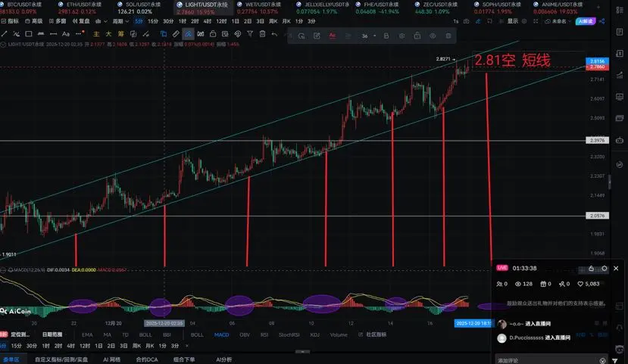This screenshot has height=364, width=628.
Task: Close the live stream panel
Action: pos(616,269)
